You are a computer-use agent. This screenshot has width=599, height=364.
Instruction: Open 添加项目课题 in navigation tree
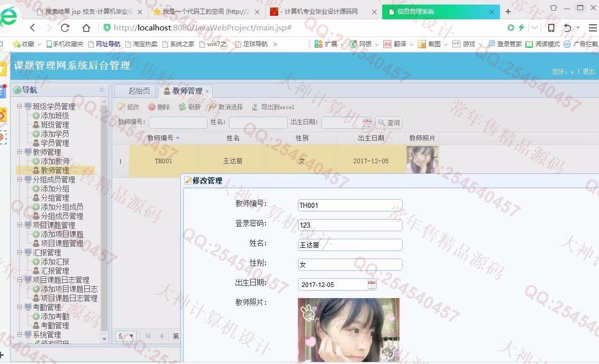62,234
